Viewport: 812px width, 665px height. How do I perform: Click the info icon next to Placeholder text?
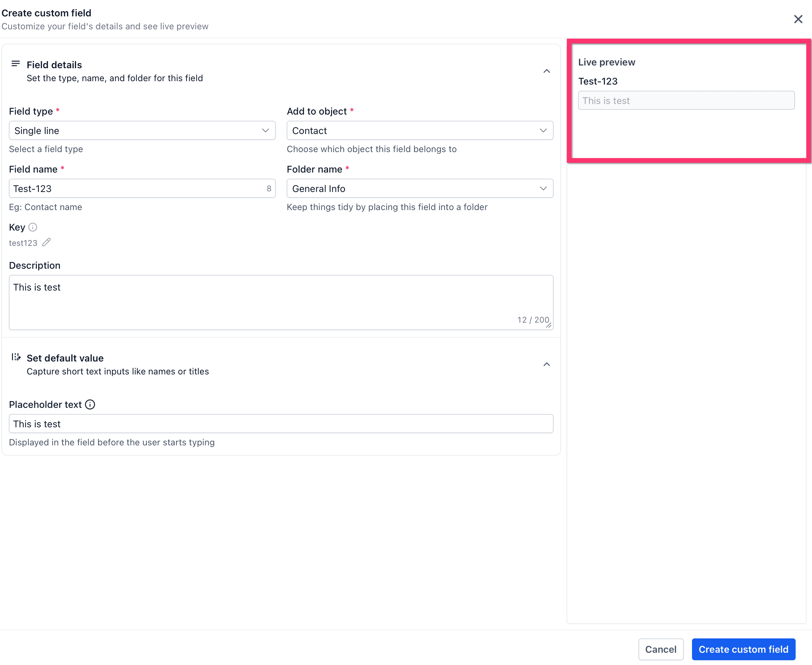[90, 404]
